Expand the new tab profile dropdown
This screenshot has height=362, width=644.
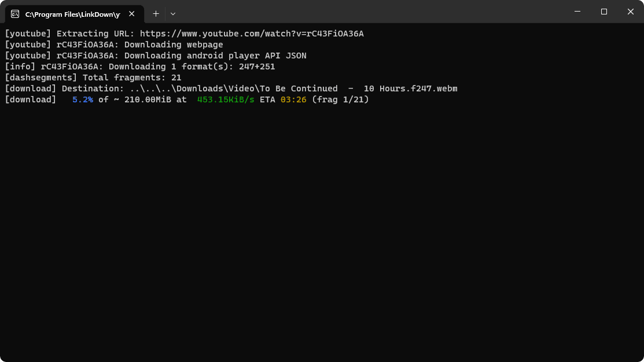[x=173, y=13]
